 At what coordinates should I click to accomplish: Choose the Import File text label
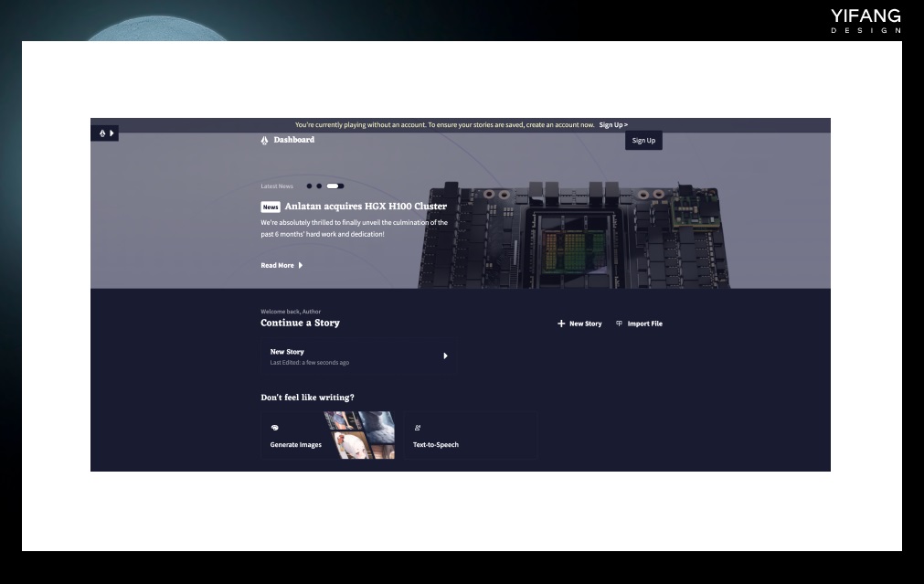[x=645, y=324]
